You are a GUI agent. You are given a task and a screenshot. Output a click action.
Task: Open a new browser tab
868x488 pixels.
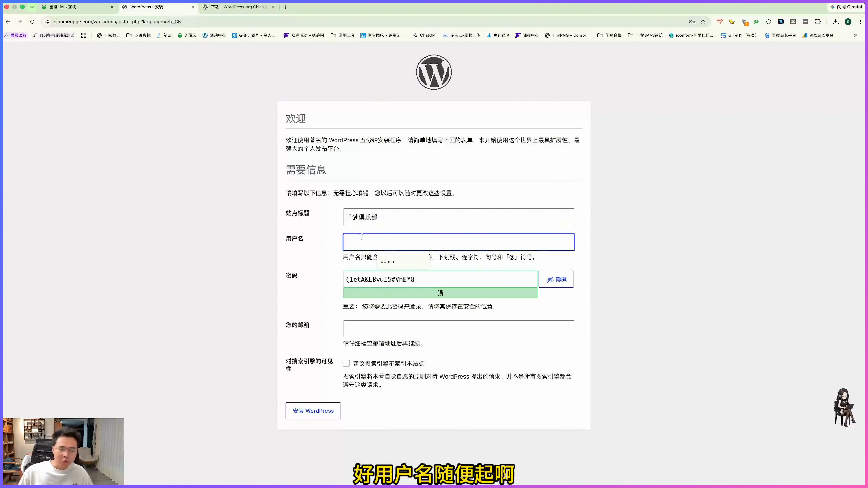point(285,7)
